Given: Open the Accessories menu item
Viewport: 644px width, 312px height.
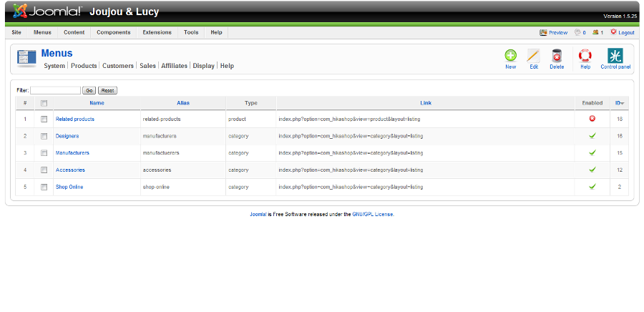Looking at the screenshot, I should 70,170.
